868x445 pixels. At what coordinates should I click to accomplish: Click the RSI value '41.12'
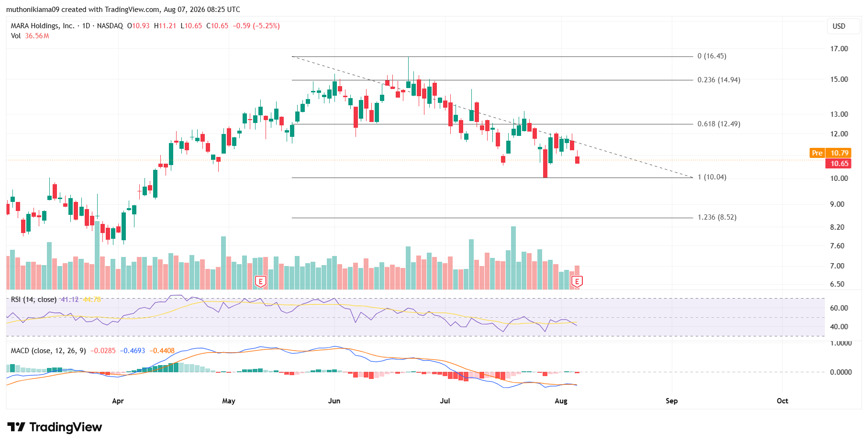pos(70,300)
